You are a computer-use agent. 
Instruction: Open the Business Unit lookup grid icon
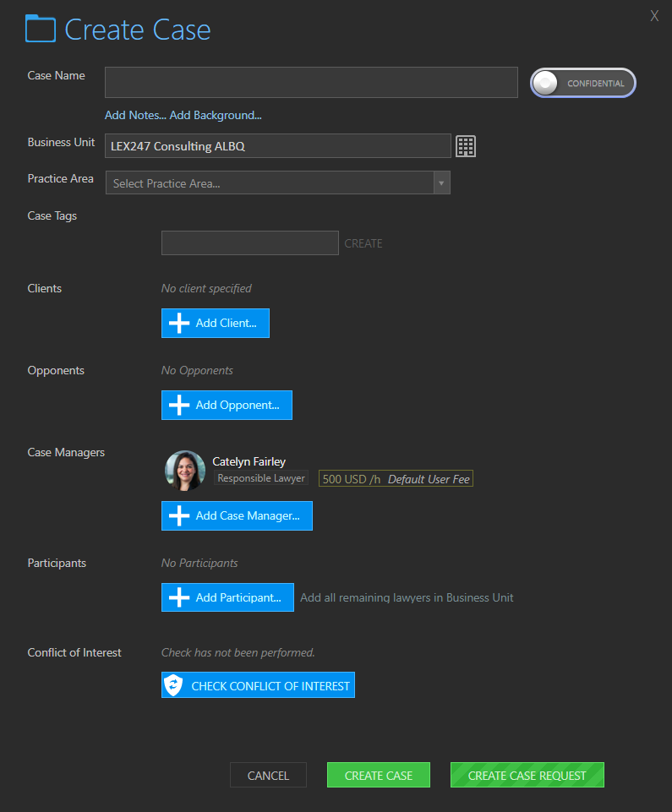465,145
